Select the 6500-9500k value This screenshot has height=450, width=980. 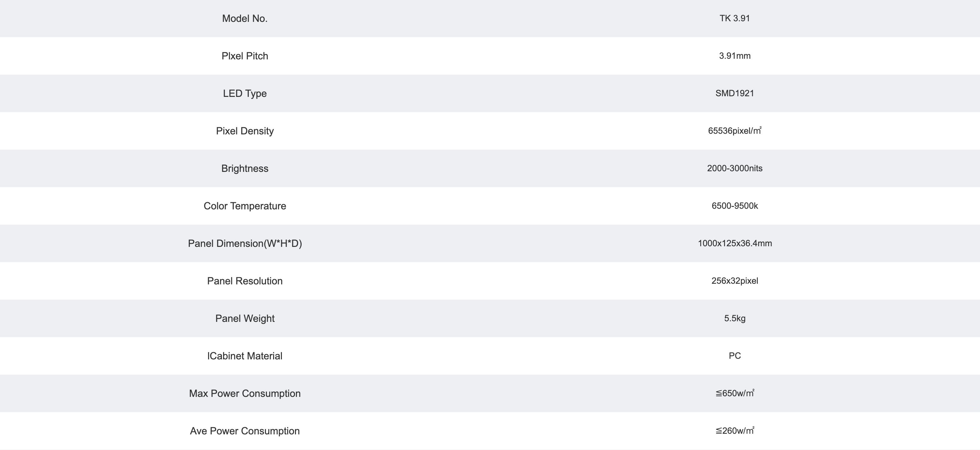tap(735, 206)
